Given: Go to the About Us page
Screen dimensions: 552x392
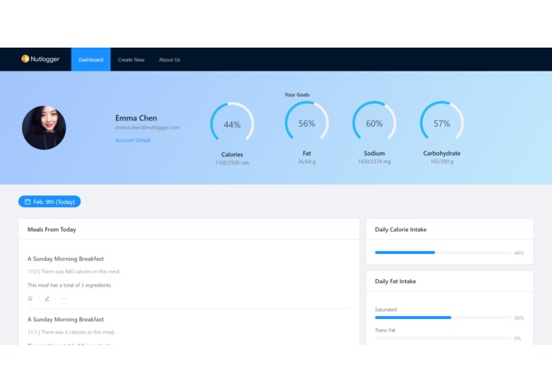Looking at the screenshot, I should click(169, 60).
